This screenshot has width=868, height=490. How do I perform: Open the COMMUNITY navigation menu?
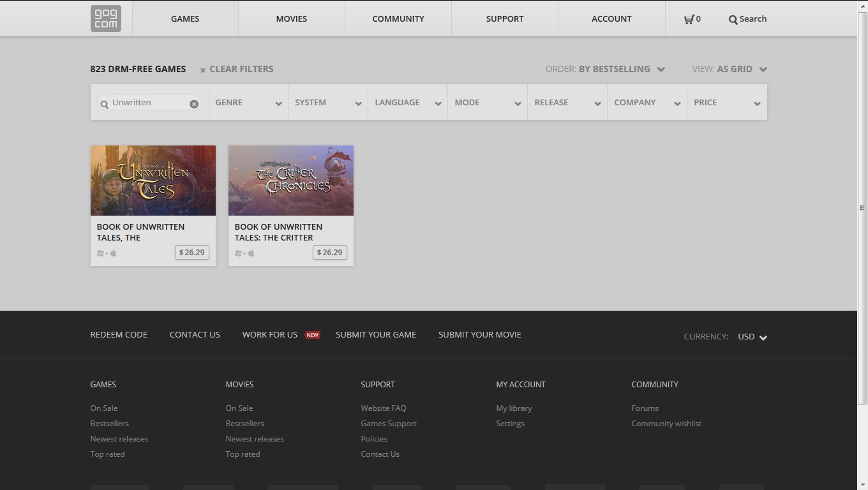[x=398, y=19]
